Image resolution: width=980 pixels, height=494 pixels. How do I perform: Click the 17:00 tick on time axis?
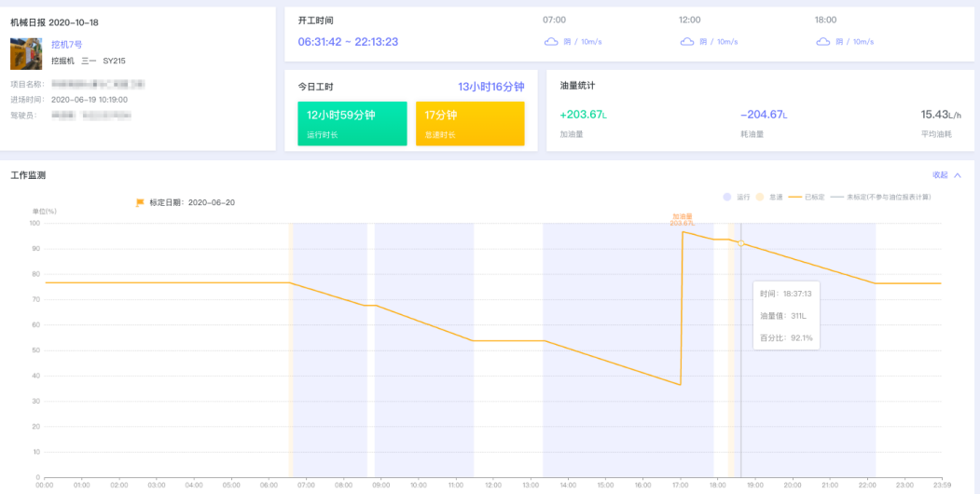680,485
